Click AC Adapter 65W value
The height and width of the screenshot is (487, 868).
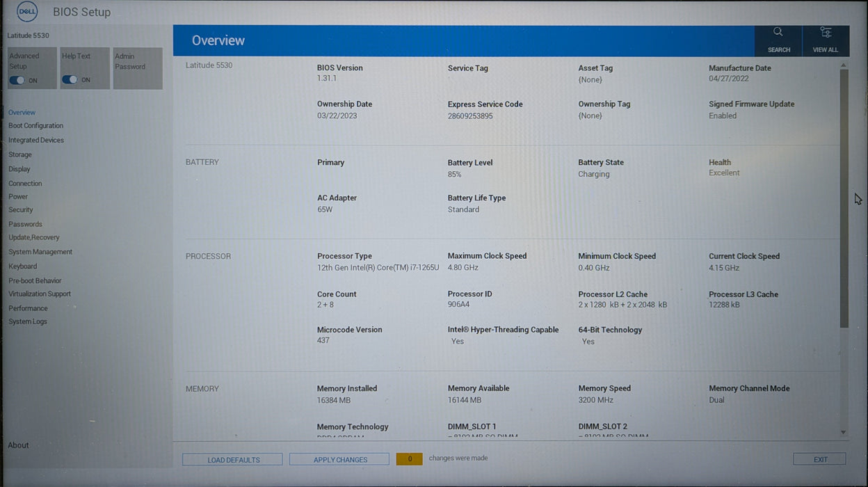click(325, 209)
